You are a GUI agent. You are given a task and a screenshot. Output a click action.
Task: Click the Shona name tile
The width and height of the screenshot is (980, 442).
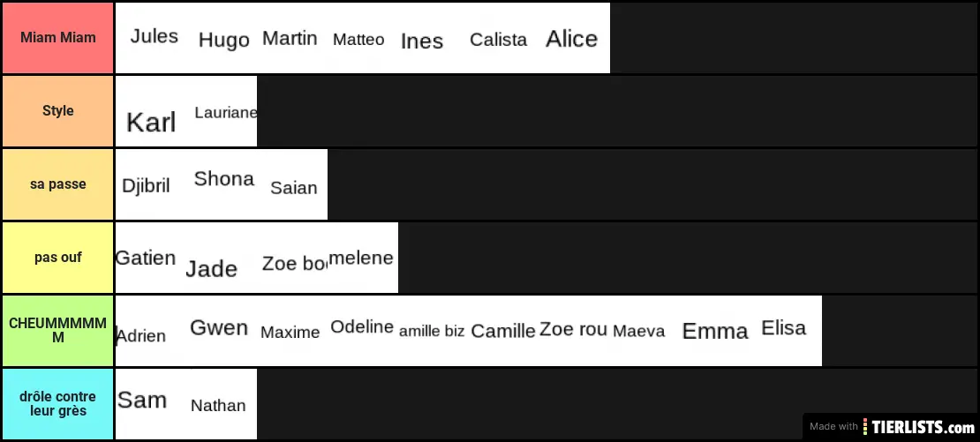(222, 181)
